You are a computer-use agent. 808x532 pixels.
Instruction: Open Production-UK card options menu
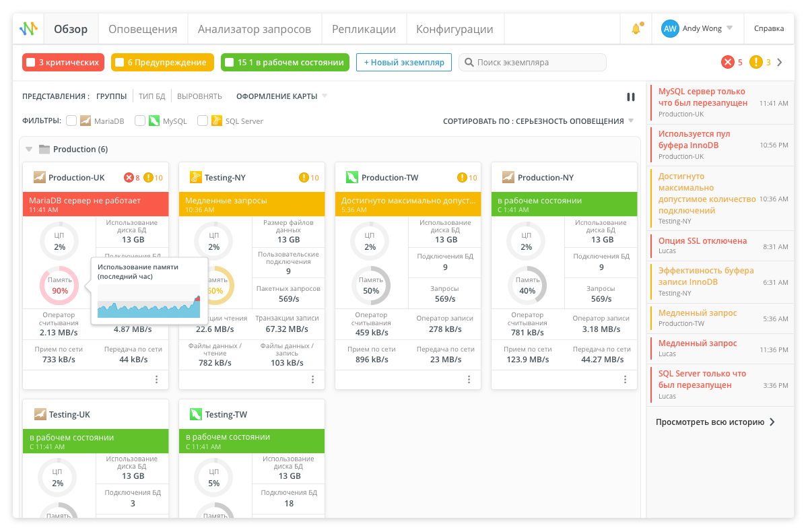coord(156,380)
